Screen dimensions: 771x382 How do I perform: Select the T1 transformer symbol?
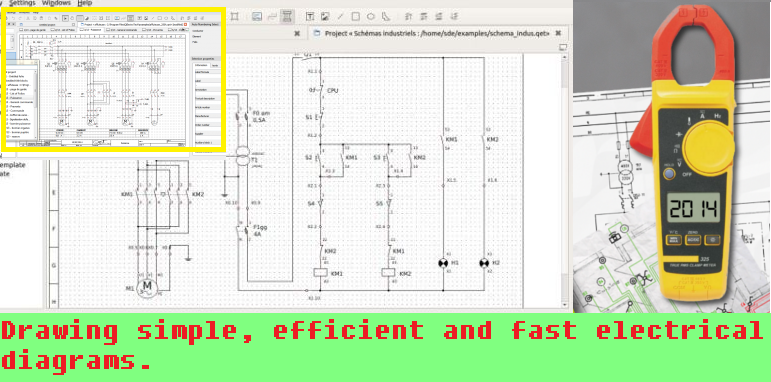tap(243, 156)
